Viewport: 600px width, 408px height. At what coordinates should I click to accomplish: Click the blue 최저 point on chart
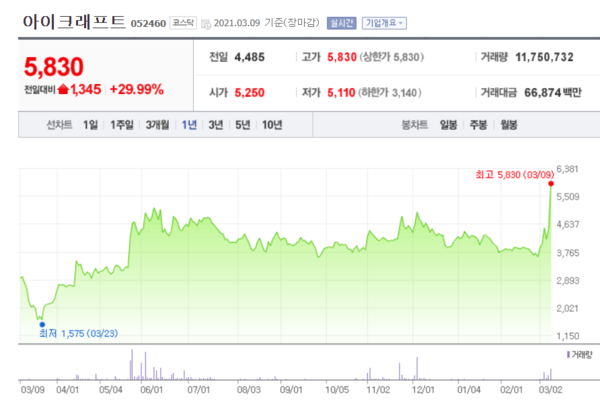click(42, 325)
